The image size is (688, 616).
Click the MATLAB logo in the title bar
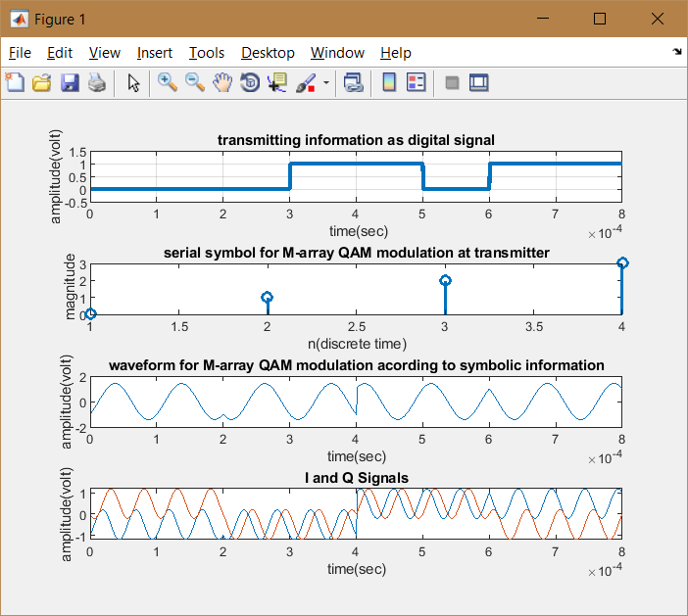19,19
